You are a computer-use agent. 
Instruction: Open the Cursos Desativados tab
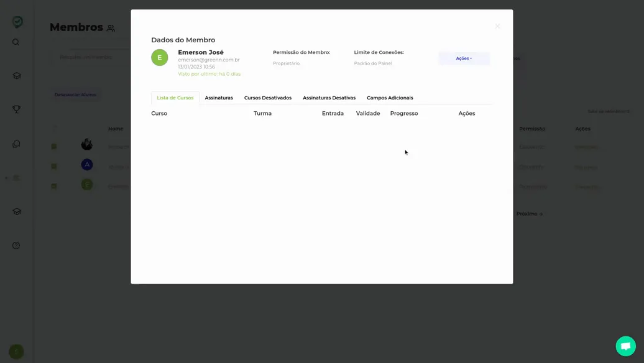point(268,98)
